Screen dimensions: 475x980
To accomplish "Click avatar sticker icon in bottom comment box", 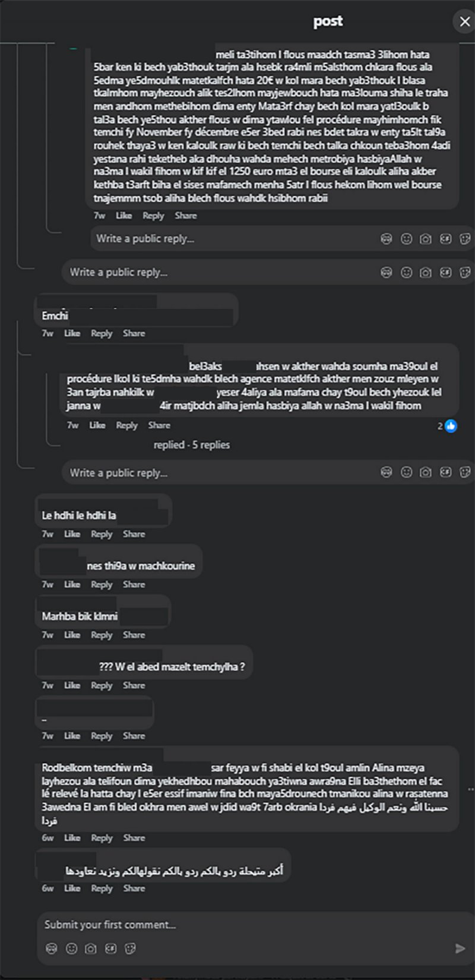I will pos(52,949).
